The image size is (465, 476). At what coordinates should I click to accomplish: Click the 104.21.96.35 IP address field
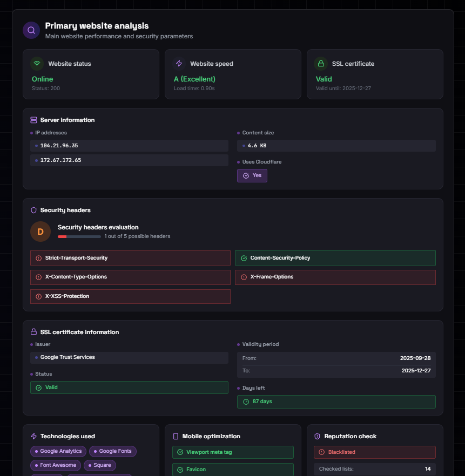point(130,146)
